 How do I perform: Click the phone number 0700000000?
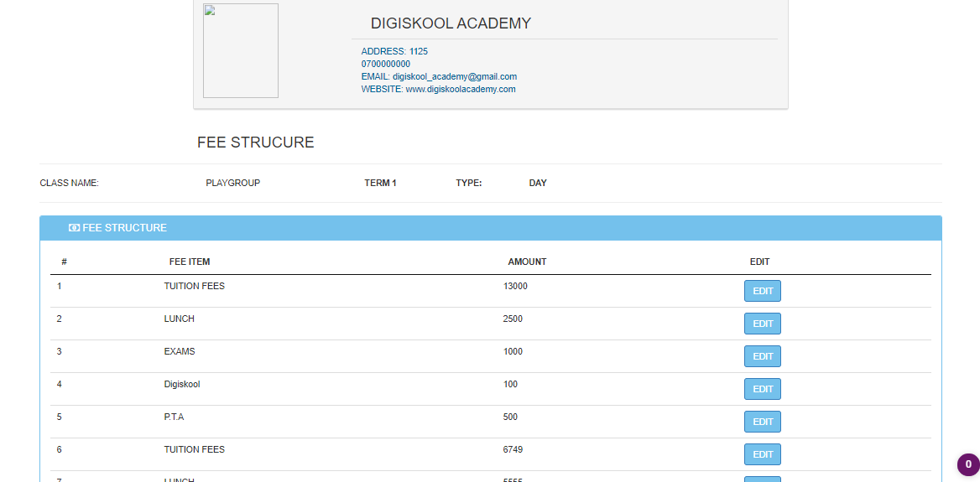click(386, 64)
